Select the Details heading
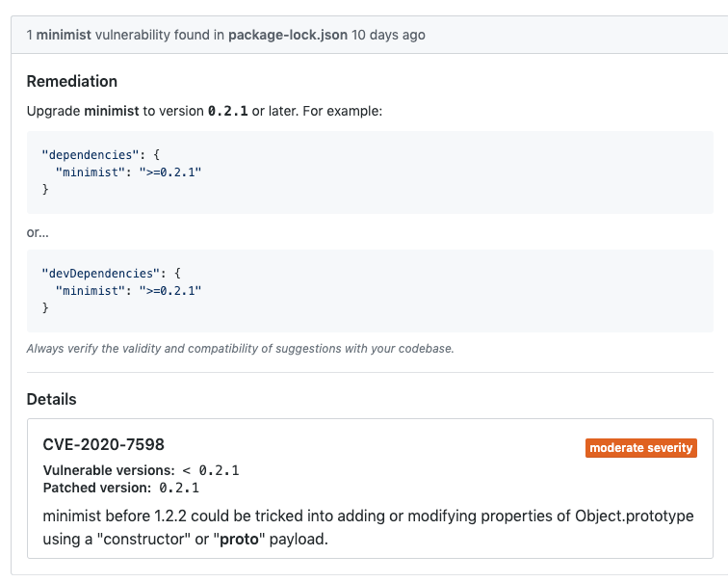Viewport: 728px width, 582px height. (51, 399)
